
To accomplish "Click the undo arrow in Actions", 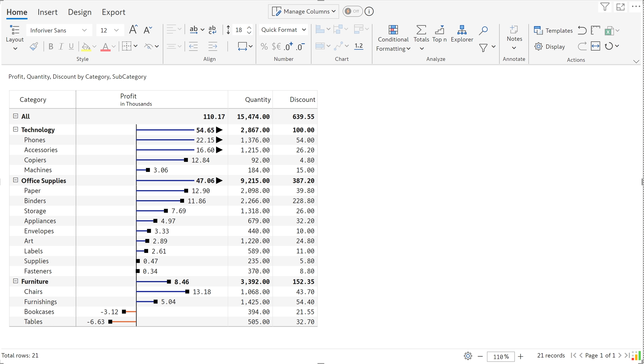I will pyautogui.click(x=582, y=30).
